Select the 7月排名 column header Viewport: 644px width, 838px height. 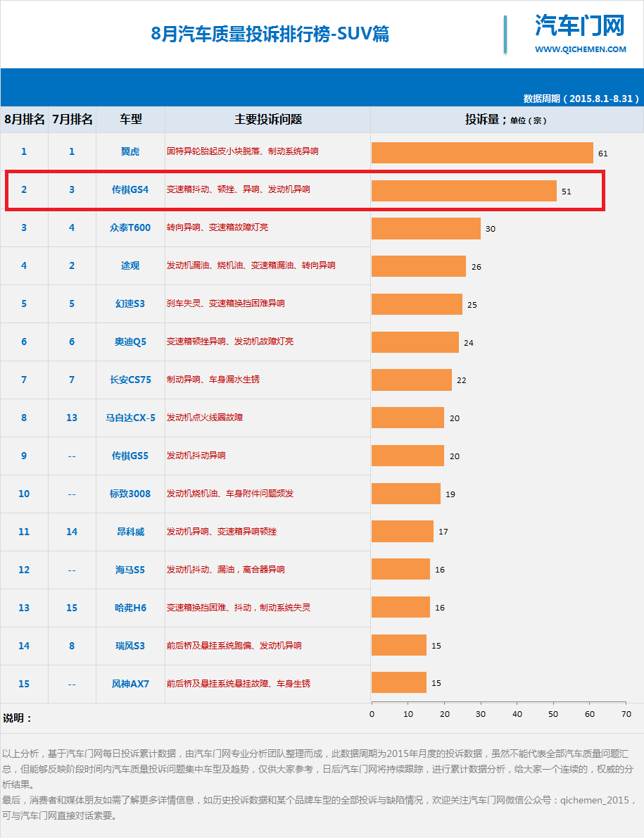[x=72, y=119]
